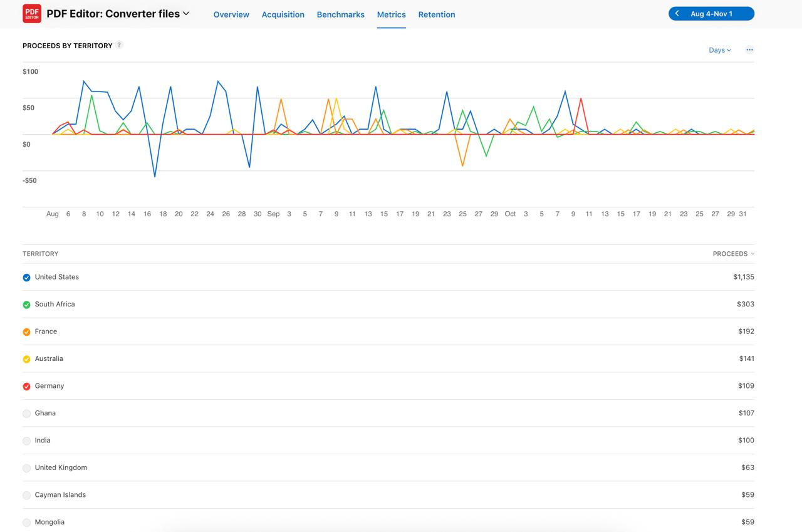Click the United Kingdom territory name
The width and height of the screenshot is (802, 532).
click(61, 467)
